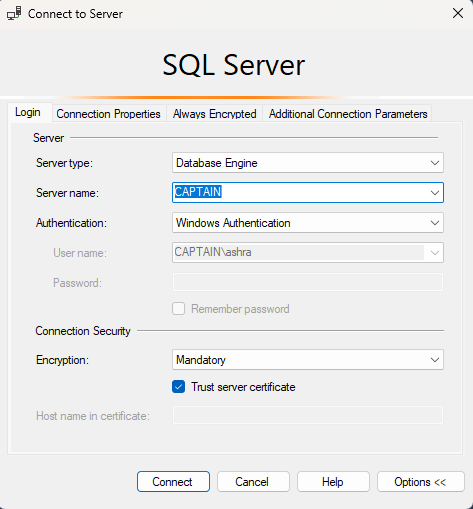This screenshot has width=473, height=509.
Task: Open the Connection Properties tab
Action: tap(108, 114)
